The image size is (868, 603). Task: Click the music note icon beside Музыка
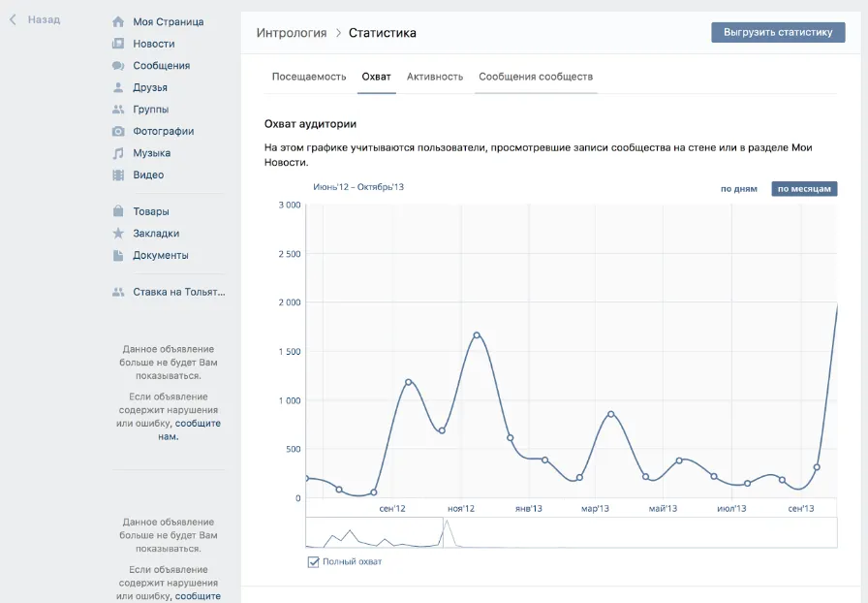click(x=118, y=153)
